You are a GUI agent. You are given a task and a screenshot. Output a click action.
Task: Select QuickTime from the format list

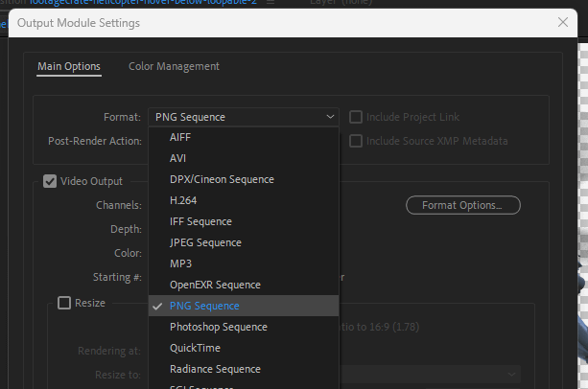pyautogui.click(x=195, y=348)
